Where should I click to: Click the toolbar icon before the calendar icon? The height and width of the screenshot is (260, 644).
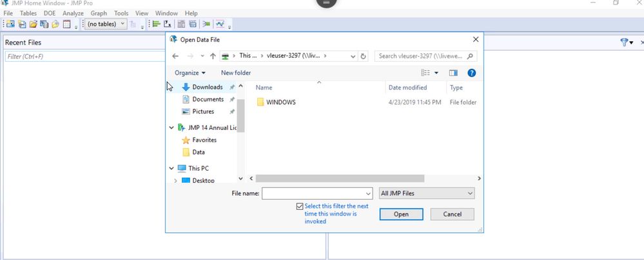pyautogui.click(x=55, y=24)
